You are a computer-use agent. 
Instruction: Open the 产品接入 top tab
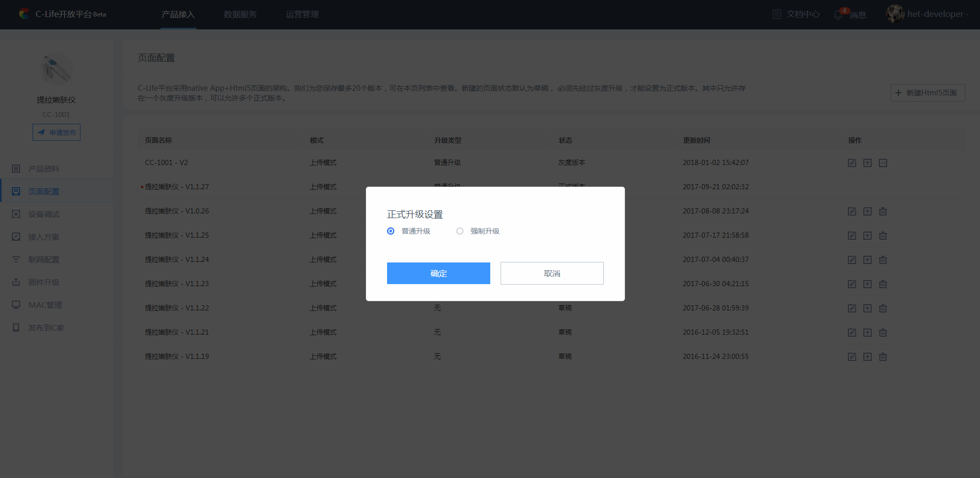(x=178, y=14)
